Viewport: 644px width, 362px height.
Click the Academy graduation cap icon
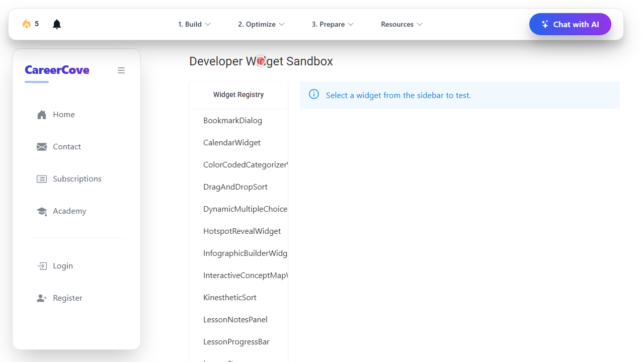42,211
